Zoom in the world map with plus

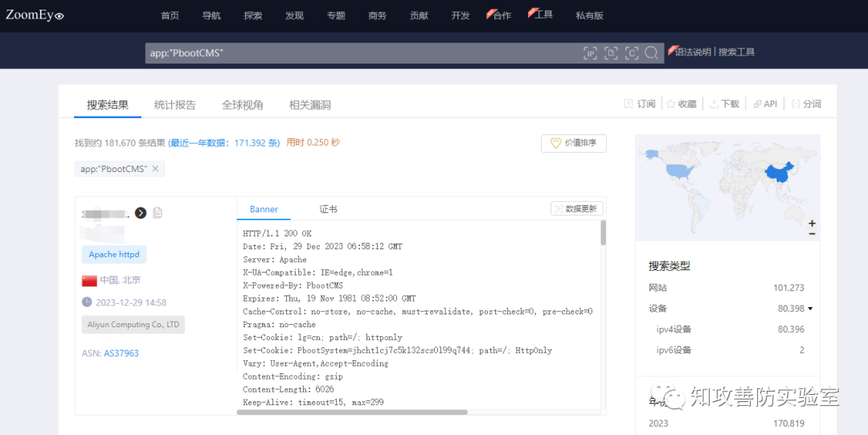click(812, 224)
